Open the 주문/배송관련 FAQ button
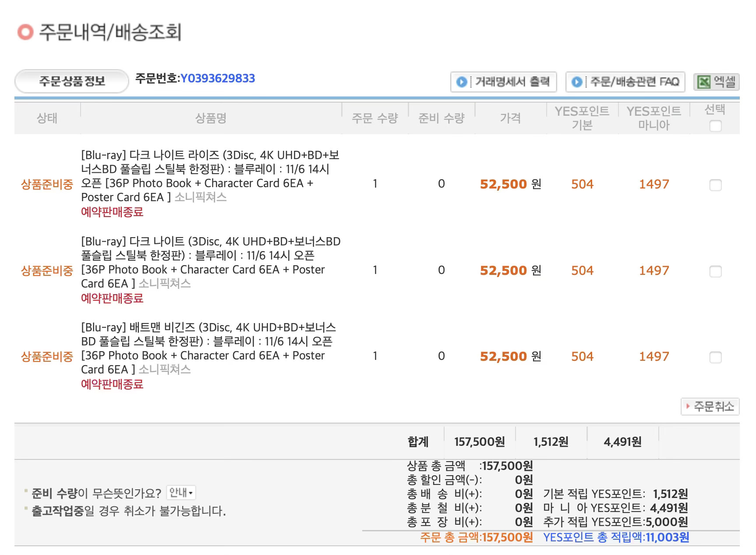Image resolution: width=756 pixels, height=555 pixels. pyautogui.click(x=625, y=82)
